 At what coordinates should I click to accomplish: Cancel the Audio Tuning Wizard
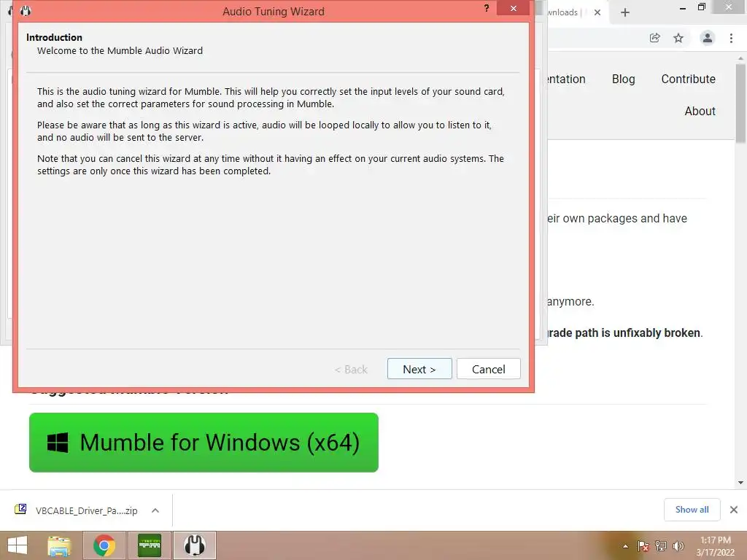(x=488, y=369)
